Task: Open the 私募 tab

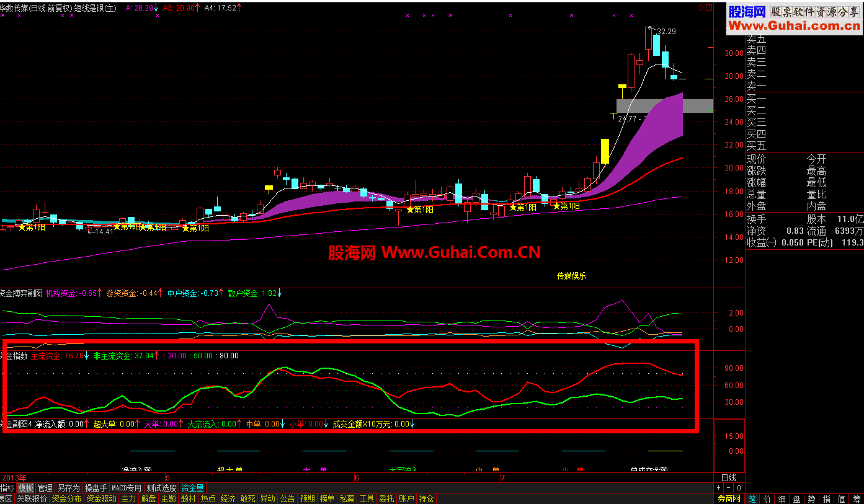Action: click(x=347, y=498)
